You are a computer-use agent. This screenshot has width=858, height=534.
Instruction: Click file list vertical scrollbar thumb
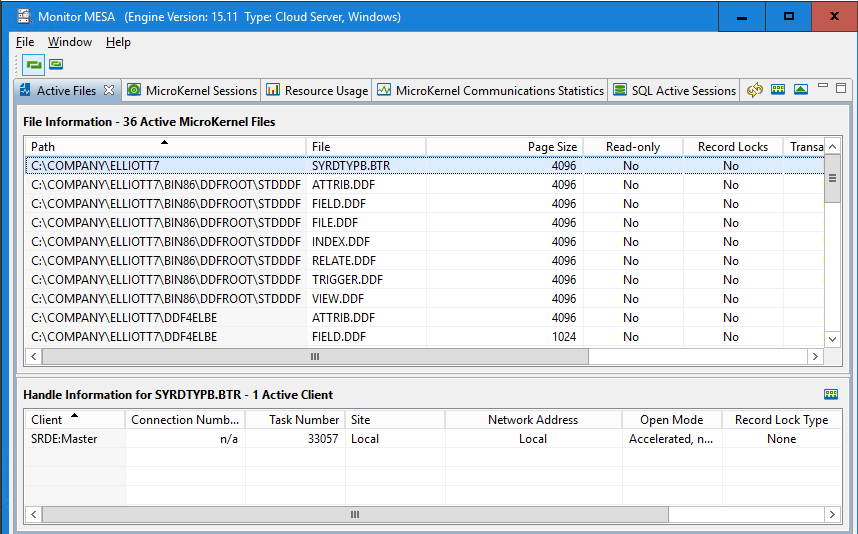[832, 178]
